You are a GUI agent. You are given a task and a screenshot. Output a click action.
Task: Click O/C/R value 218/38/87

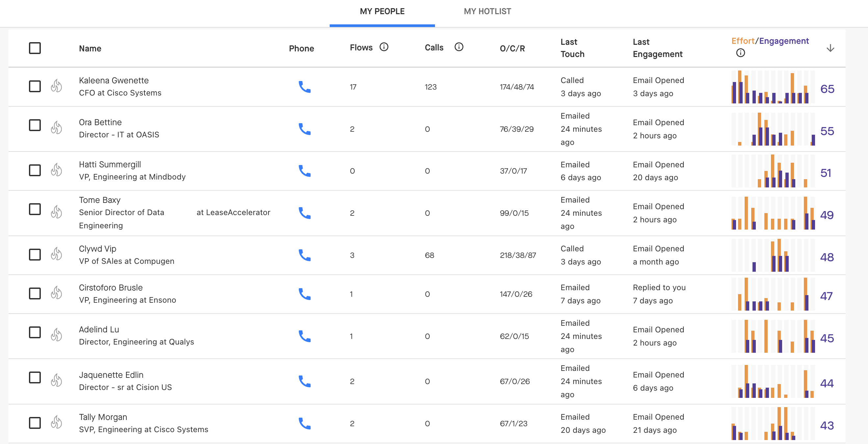pos(518,255)
